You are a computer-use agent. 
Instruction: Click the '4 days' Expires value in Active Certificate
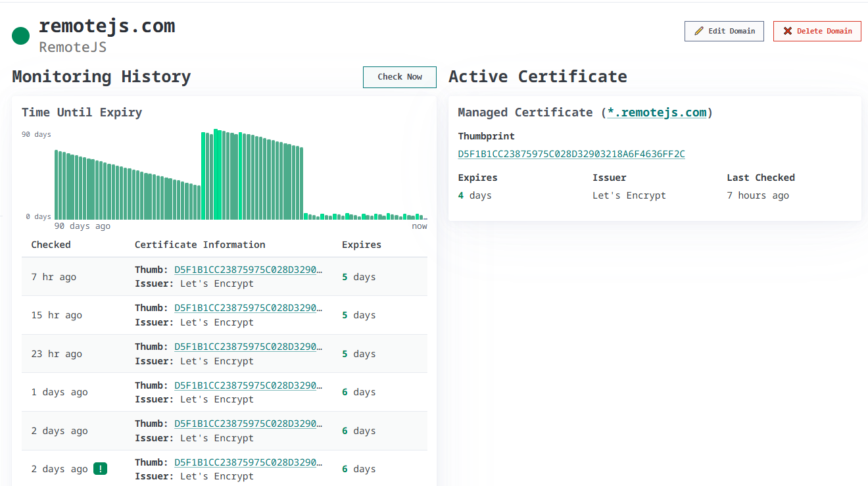[x=475, y=195]
